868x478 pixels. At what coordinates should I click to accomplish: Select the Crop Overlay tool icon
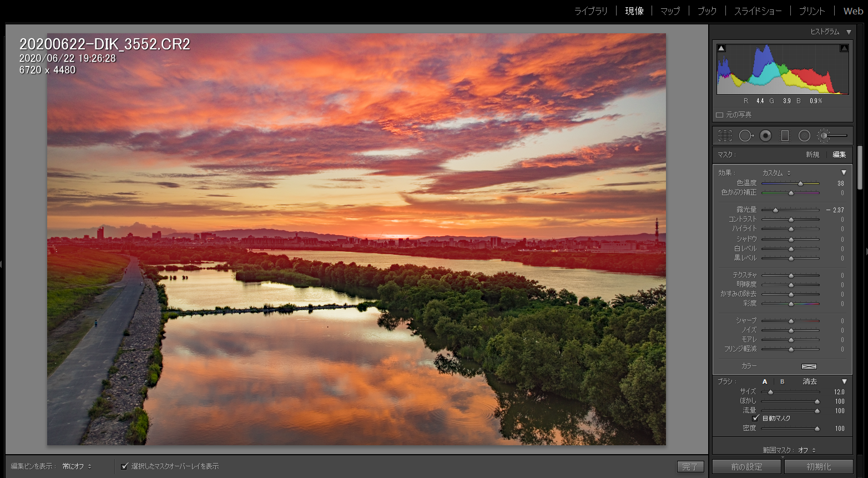click(725, 135)
